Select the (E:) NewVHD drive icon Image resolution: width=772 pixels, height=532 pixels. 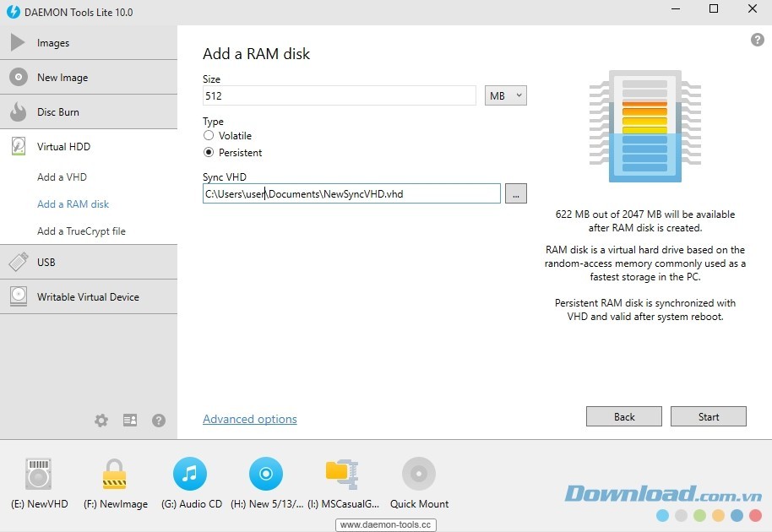(38, 475)
